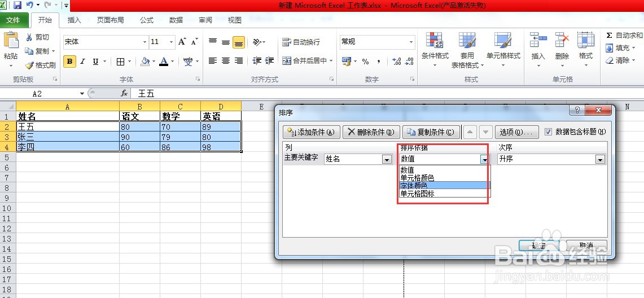Image resolution: width=644 pixels, height=298 pixels.
Task: Switch to the Review (审阅) tab
Action: tap(205, 20)
